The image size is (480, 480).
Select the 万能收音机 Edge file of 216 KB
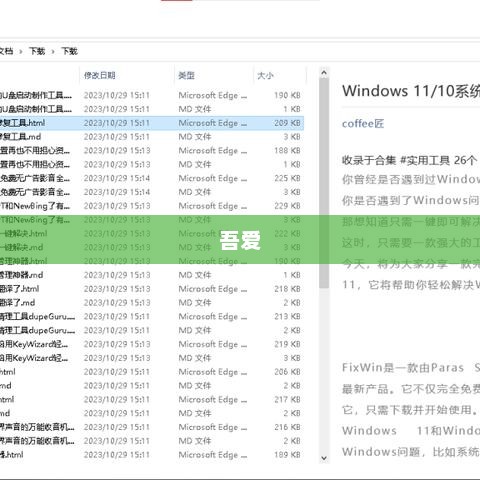coord(152,427)
